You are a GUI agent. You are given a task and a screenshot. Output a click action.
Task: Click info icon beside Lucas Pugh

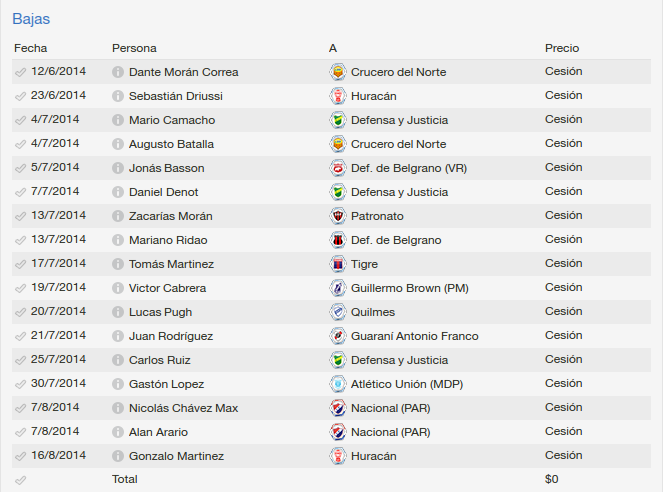(x=118, y=312)
